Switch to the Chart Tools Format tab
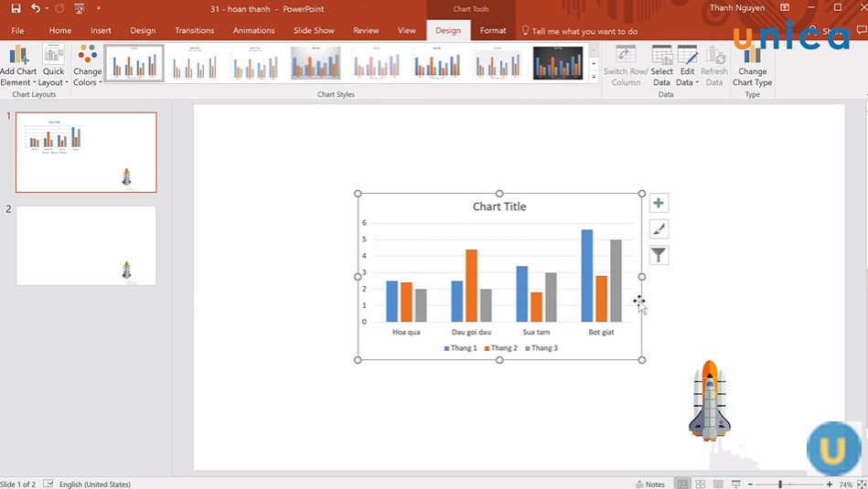The width and height of the screenshot is (868, 489). (493, 31)
